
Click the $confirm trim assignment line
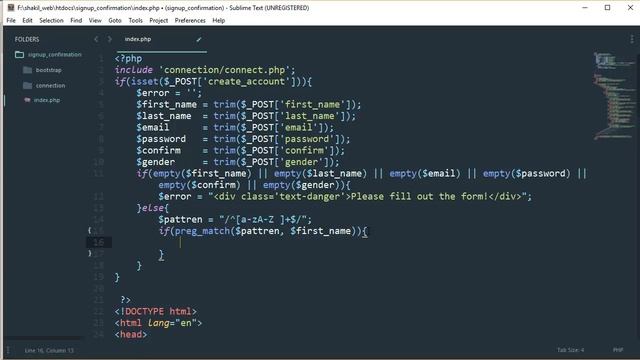tap(240, 150)
